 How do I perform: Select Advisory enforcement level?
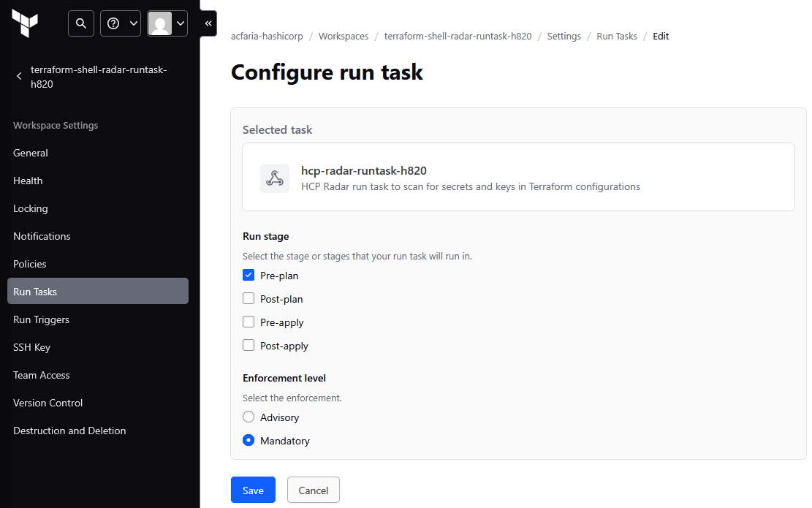coord(248,417)
